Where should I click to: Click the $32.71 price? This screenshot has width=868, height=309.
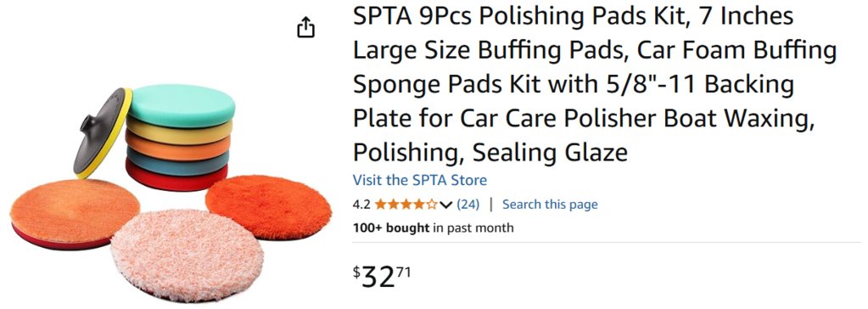[382, 276]
